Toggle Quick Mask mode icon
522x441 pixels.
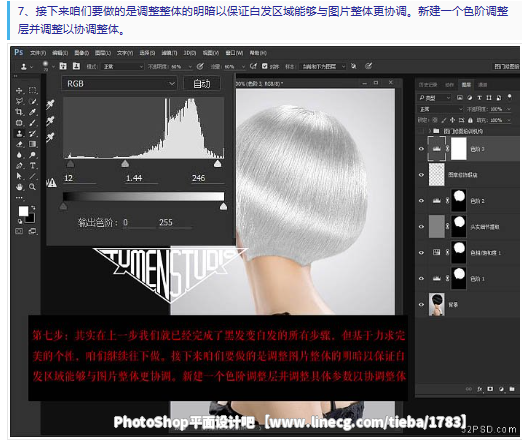19,231
